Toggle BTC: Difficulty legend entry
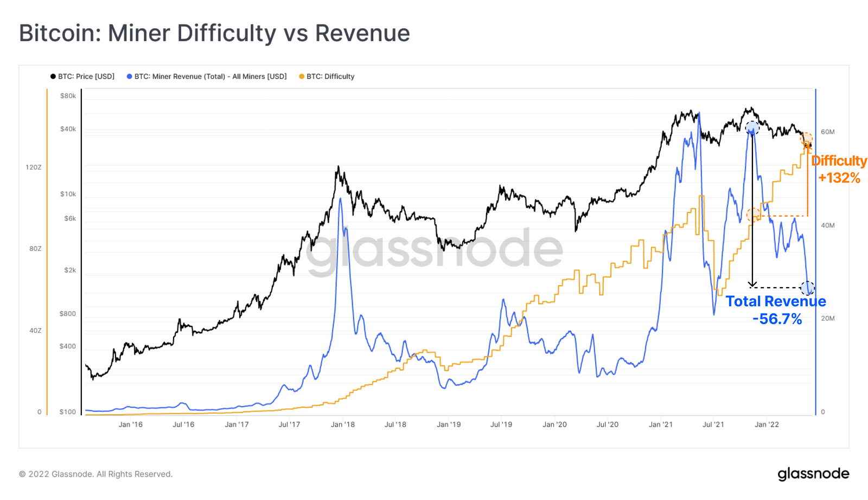 click(327, 77)
